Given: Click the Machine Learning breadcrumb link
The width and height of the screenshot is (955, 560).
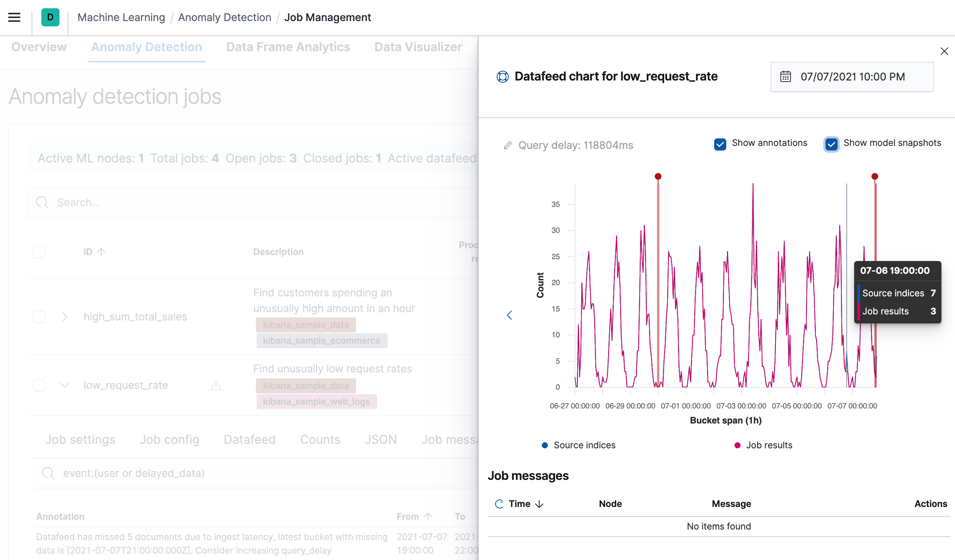Looking at the screenshot, I should 121,17.
